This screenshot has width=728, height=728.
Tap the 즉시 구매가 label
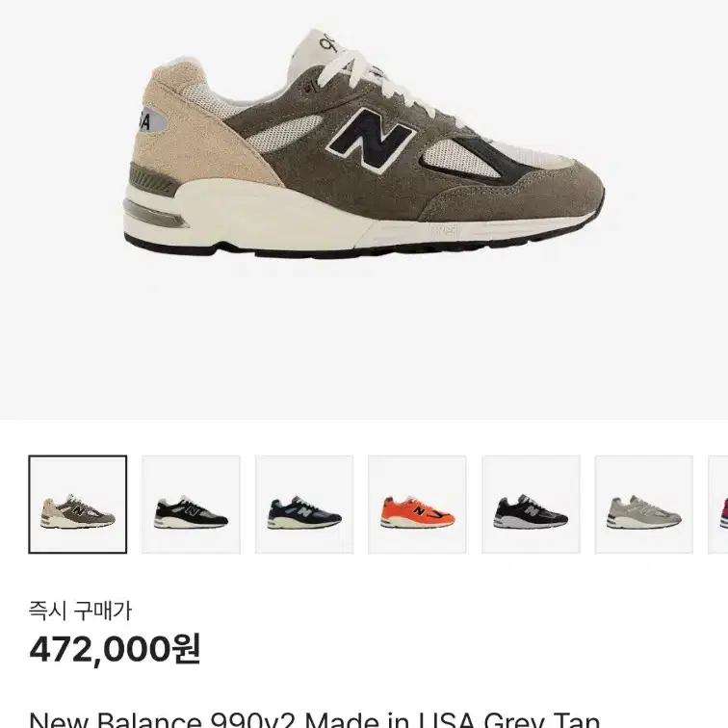click(80, 611)
